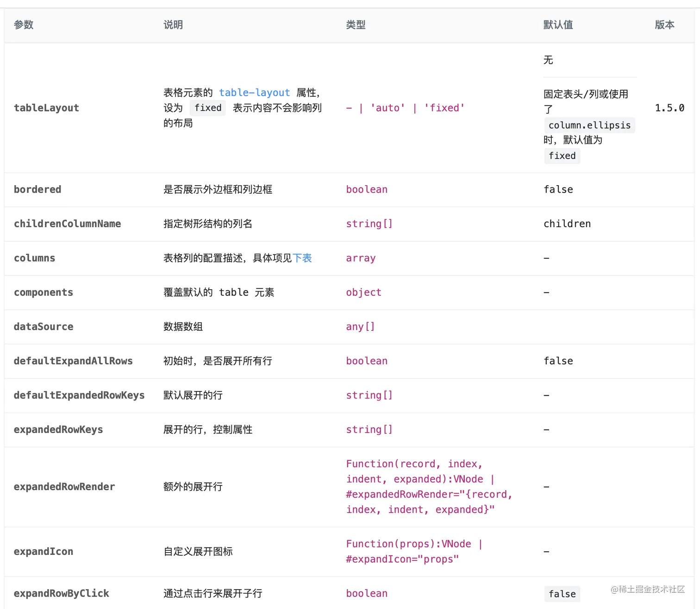This screenshot has height=609, width=700.
Task: Click the column.ellipsis code tag
Action: [589, 125]
